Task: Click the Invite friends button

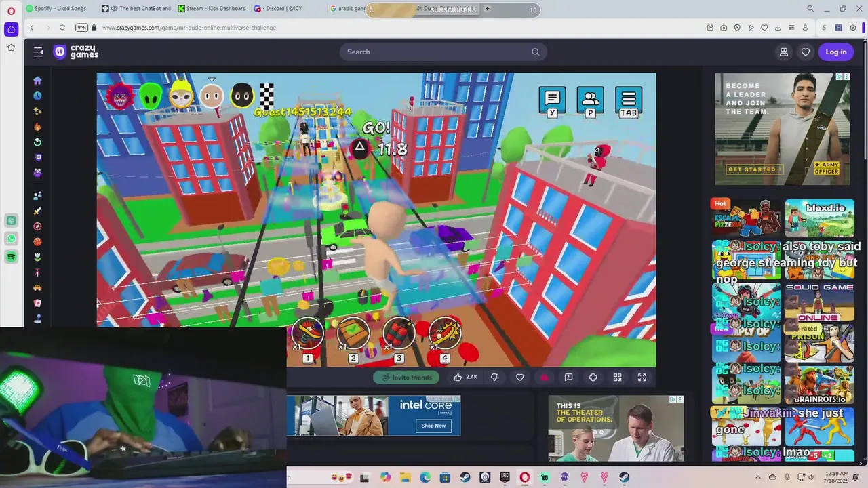Action: click(x=406, y=378)
